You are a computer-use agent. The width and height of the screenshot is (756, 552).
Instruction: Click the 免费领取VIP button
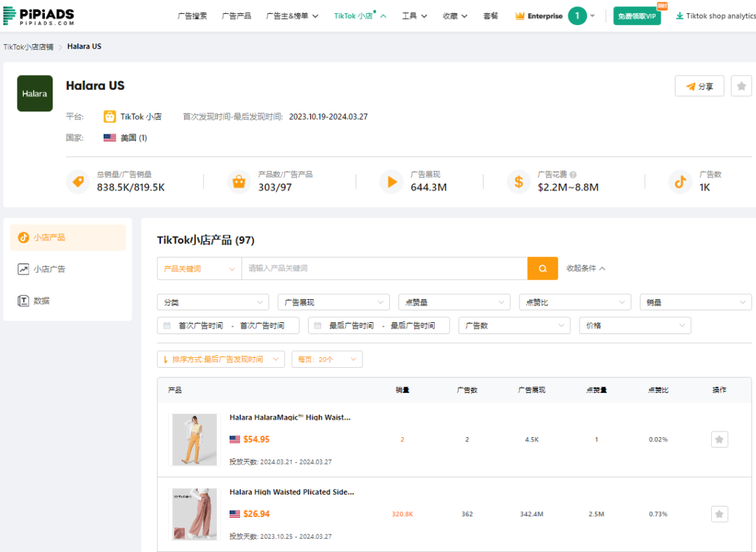click(x=636, y=16)
